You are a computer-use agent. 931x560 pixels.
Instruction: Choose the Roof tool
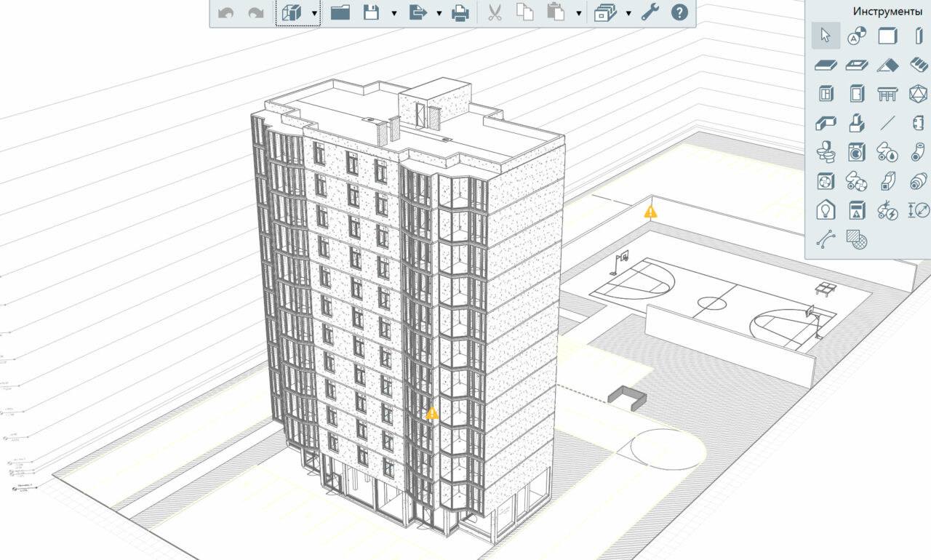pyautogui.click(x=888, y=65)
